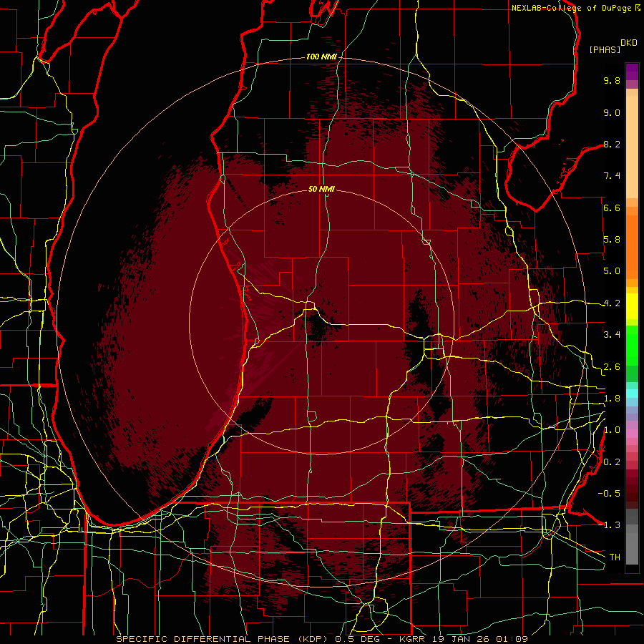Click the SPECIFIC DIFFERENTIAL PHASE (KDP) caption text
644x644 pixels.
tap(223, 639)
